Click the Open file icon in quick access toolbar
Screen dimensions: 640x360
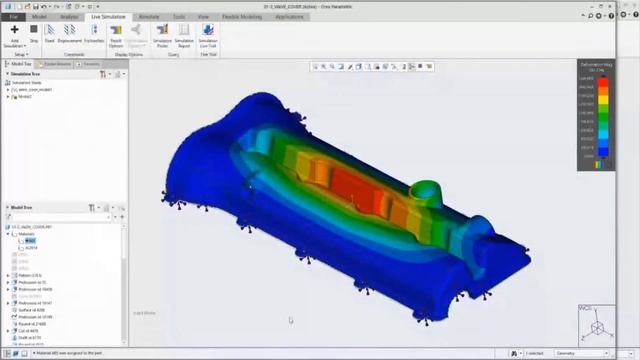27,7
